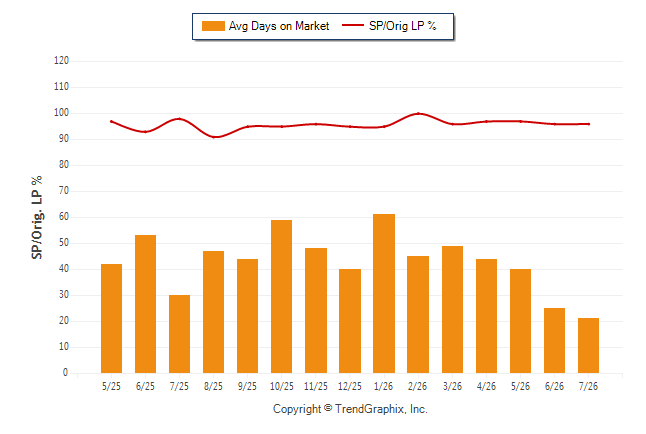Click the 7/26 shortest orange bar
Screen dimensions: 646x434
[588, 345]
